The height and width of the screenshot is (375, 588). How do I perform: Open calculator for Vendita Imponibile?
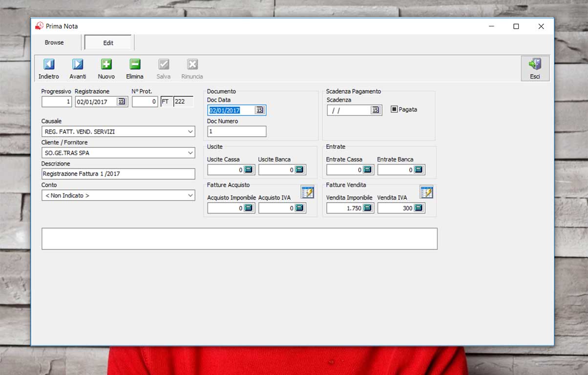coord(368,208)
